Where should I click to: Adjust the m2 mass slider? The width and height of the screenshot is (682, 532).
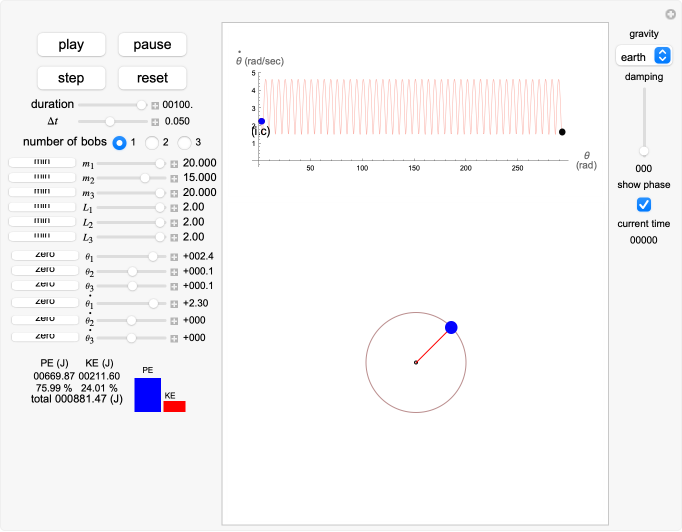pos(131,178)
